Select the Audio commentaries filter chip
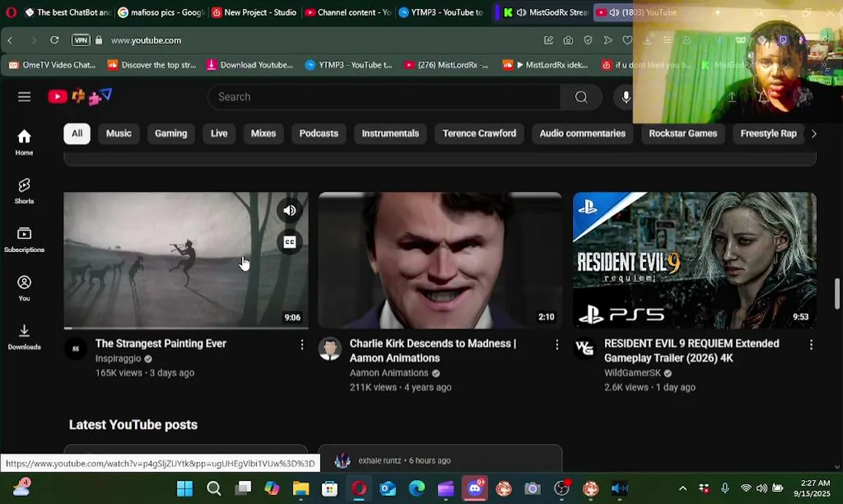 (583, 133)
